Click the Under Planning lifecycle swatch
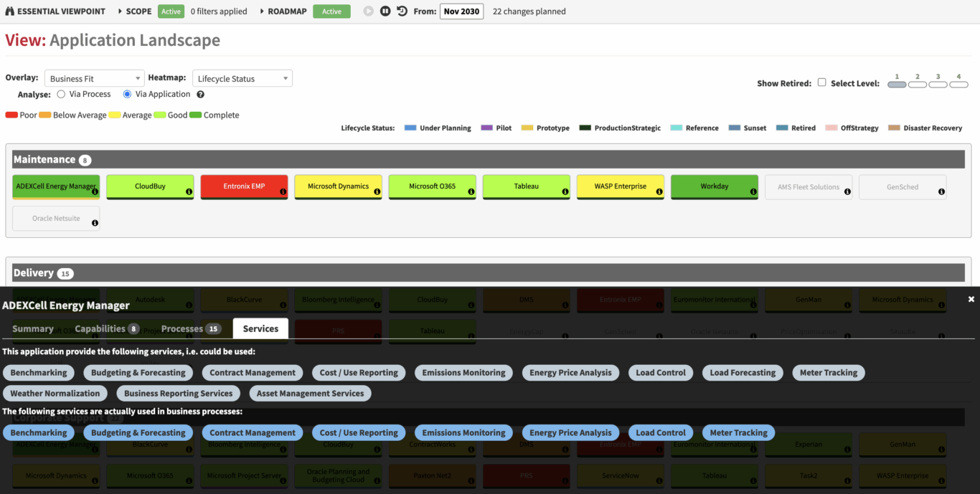 coord(410,128)
